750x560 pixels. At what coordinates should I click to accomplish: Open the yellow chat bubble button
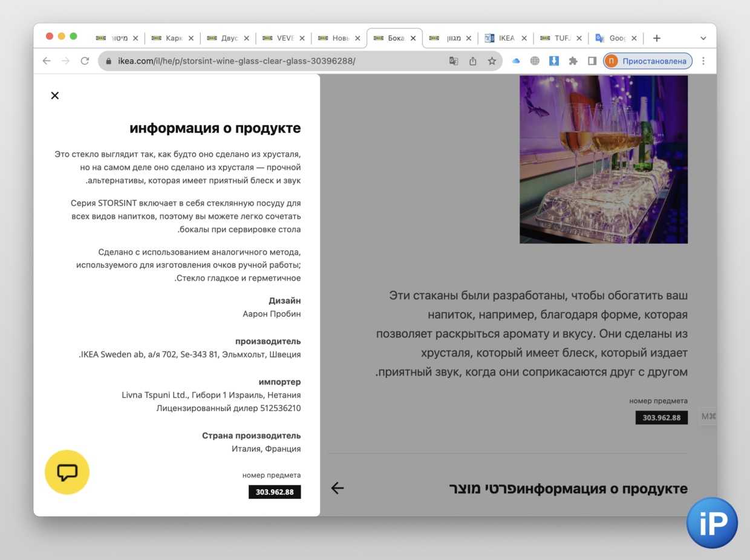coord(67,472)
